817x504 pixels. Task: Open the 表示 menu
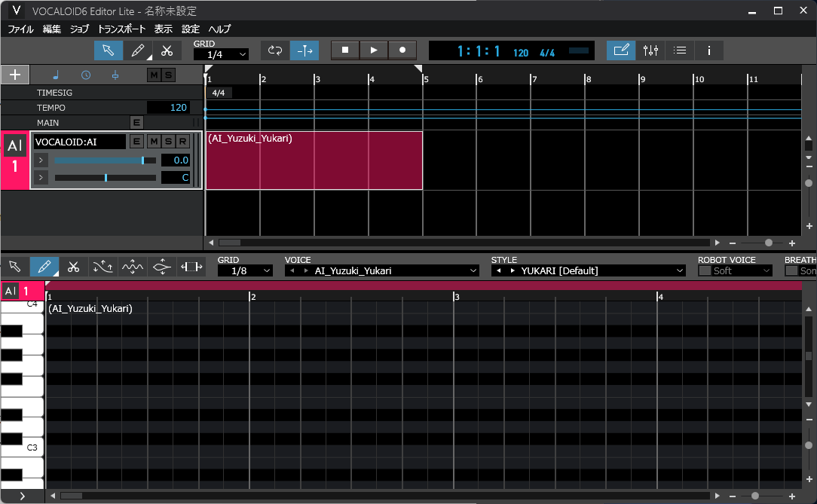coord(163,29)
